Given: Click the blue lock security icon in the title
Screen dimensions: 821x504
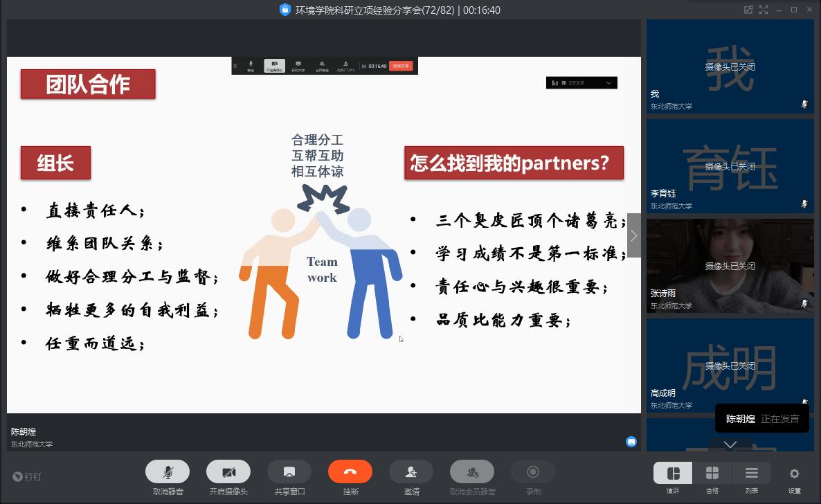Looking at the screenshot, I should tap(285, 10).
